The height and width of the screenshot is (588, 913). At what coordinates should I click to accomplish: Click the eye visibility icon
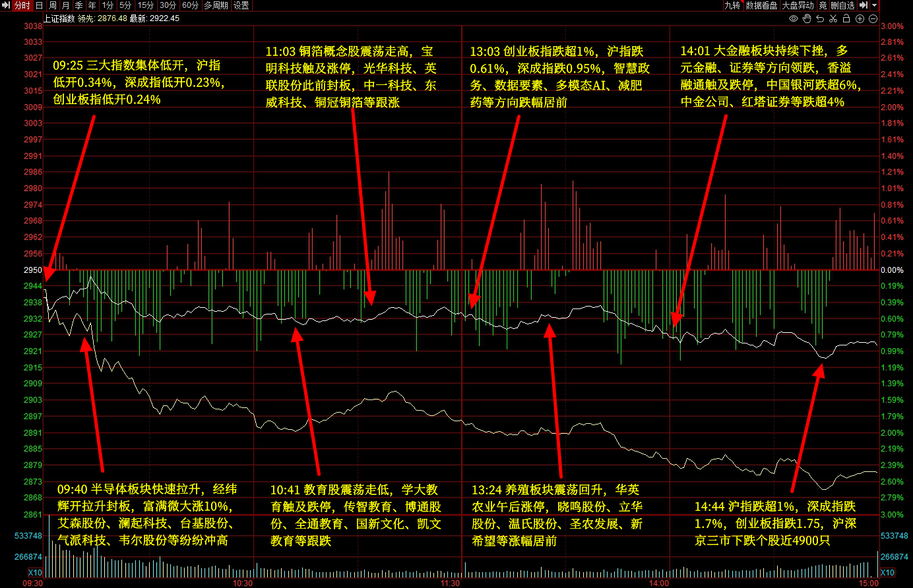794,18
